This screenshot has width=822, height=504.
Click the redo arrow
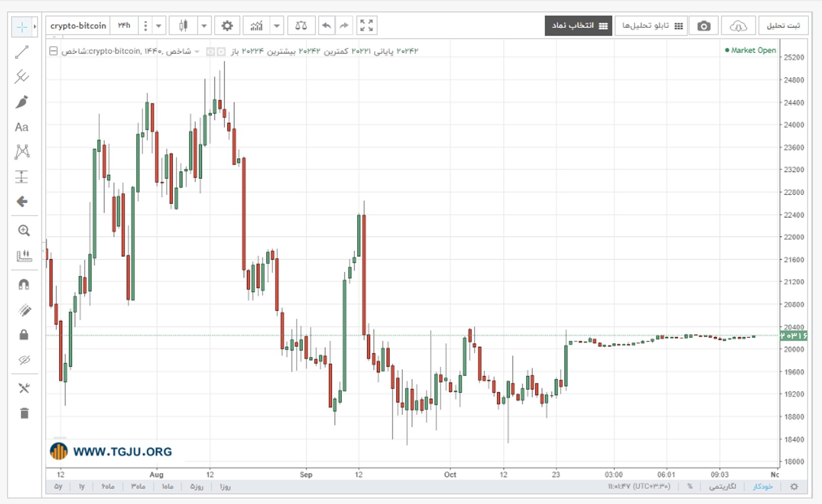pyautogui.click(x=344, y=26)
